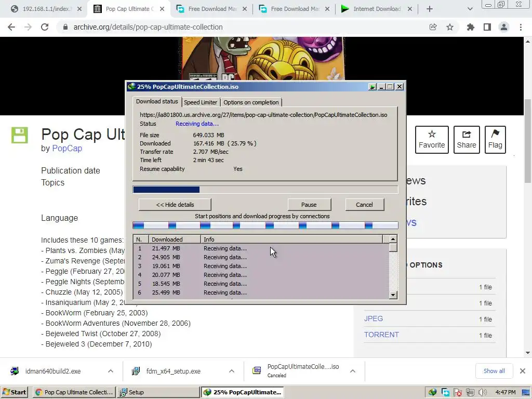Toggle the Chrome side panel icon
Image resolution: width=532 pixels, height=399 pixels.
coord(487,27)
